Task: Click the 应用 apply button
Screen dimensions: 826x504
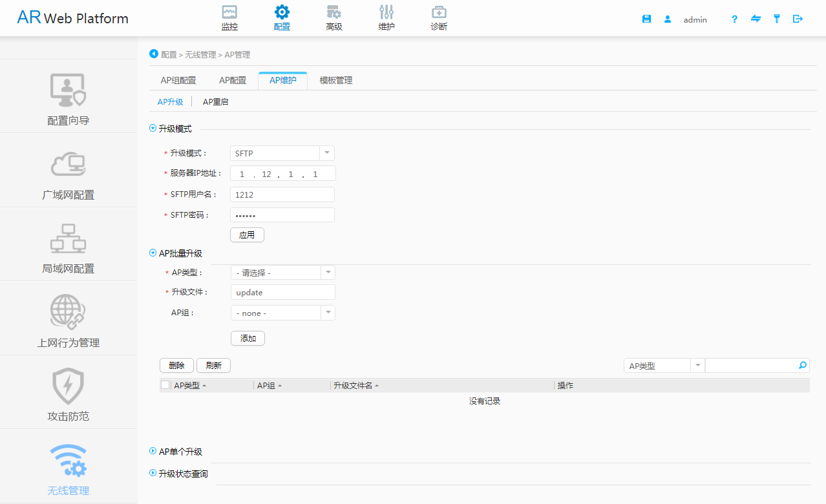Action: click(x=247, y=235)
